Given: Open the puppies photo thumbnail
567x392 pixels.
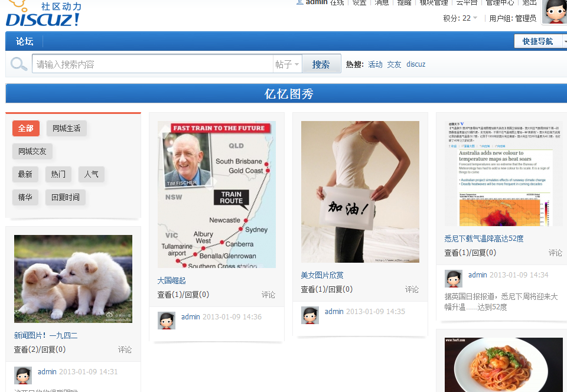Looking at the screenshot, I should pyautogui.click(x=73, y=279).
